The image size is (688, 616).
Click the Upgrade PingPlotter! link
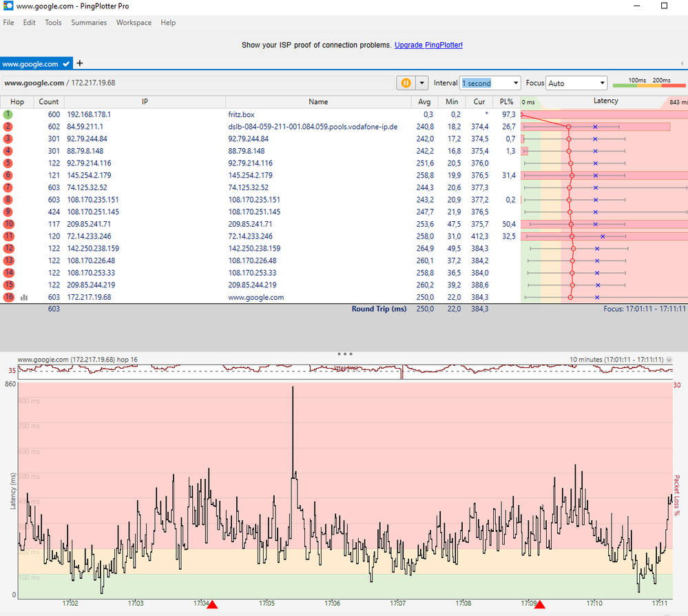[x=428, y=45]
